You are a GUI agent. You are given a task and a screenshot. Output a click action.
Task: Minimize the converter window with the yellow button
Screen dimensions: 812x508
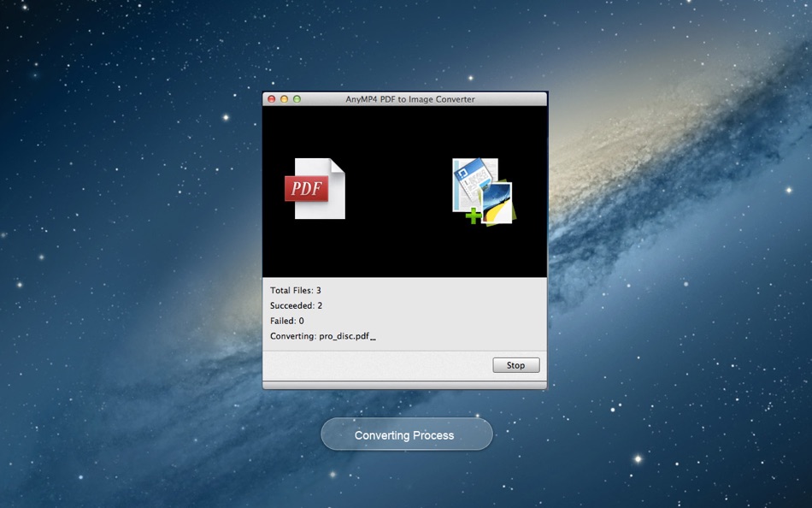(x=284, y=99)
